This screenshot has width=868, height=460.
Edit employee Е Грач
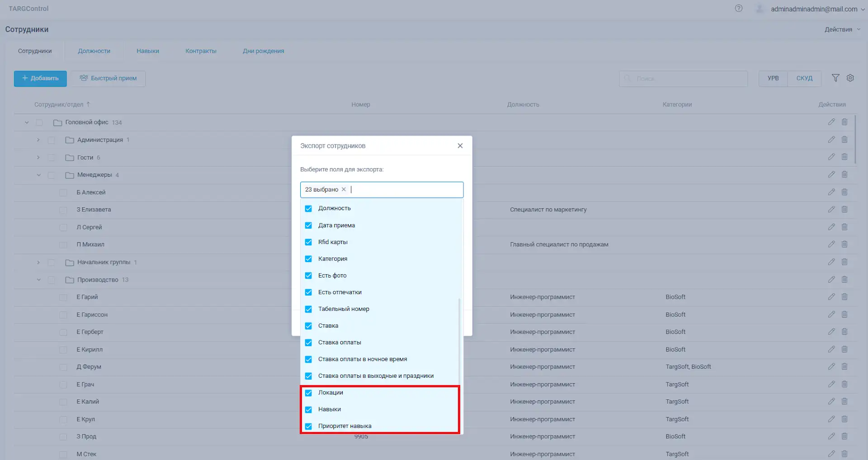[x=831, y=384]
